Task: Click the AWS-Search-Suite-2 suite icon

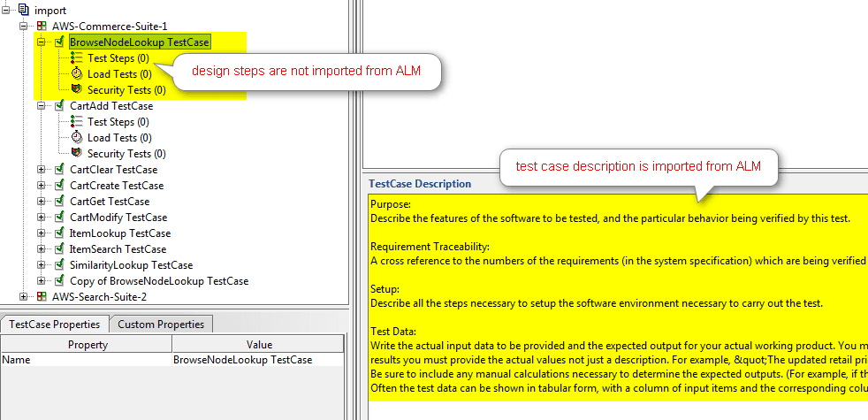Action: (x=42, y=296)
